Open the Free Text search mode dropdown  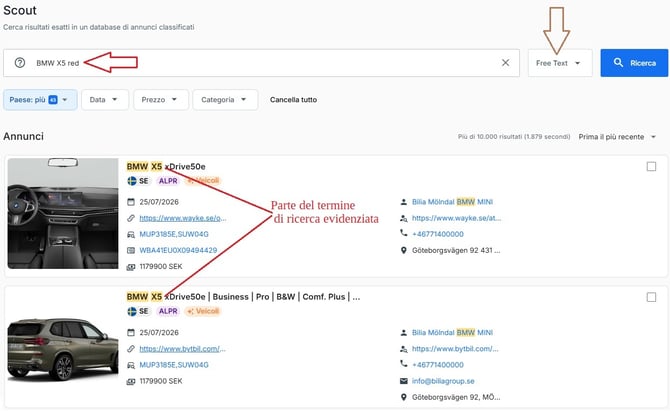coord(560,63)
